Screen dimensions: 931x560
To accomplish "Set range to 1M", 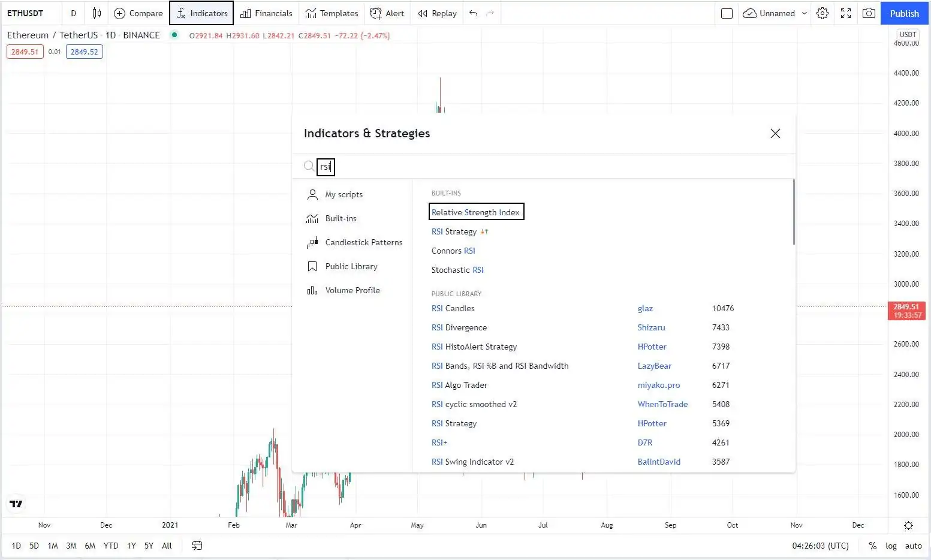I will 53,546.
